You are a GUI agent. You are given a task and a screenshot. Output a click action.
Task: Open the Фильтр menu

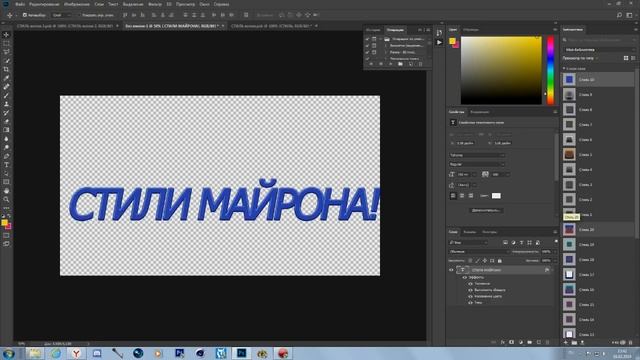coord(155,4)
